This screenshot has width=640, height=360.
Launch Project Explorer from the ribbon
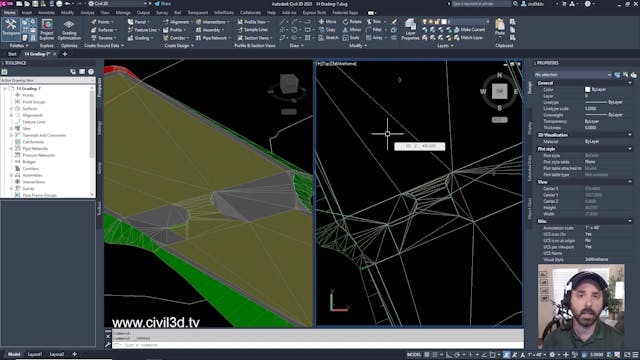(47, 29)
